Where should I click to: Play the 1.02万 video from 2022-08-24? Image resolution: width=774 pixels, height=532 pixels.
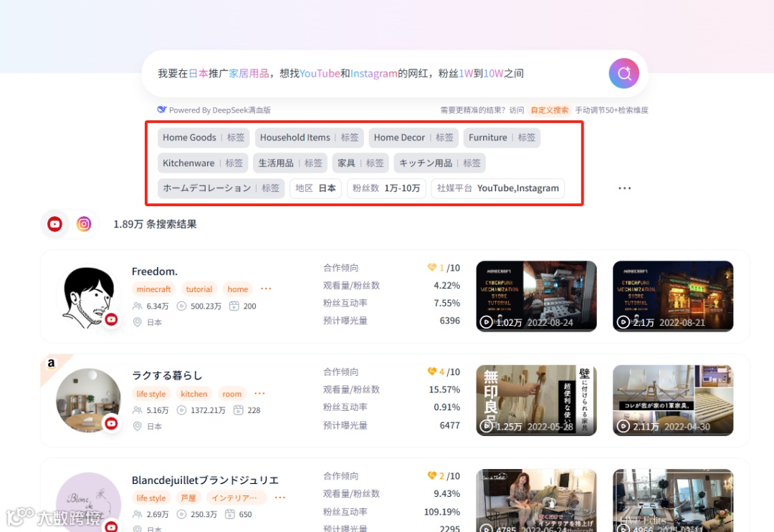[x=536, y=296]
